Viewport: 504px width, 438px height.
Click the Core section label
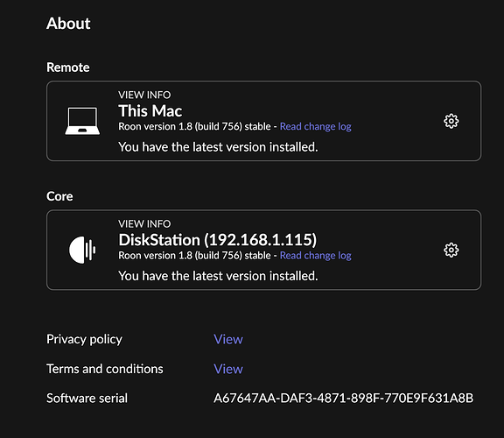(59, 196)
